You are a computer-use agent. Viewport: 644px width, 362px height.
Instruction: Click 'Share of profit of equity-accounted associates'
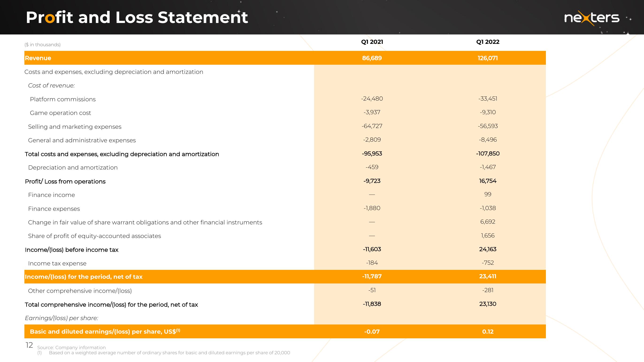(95, 236)
